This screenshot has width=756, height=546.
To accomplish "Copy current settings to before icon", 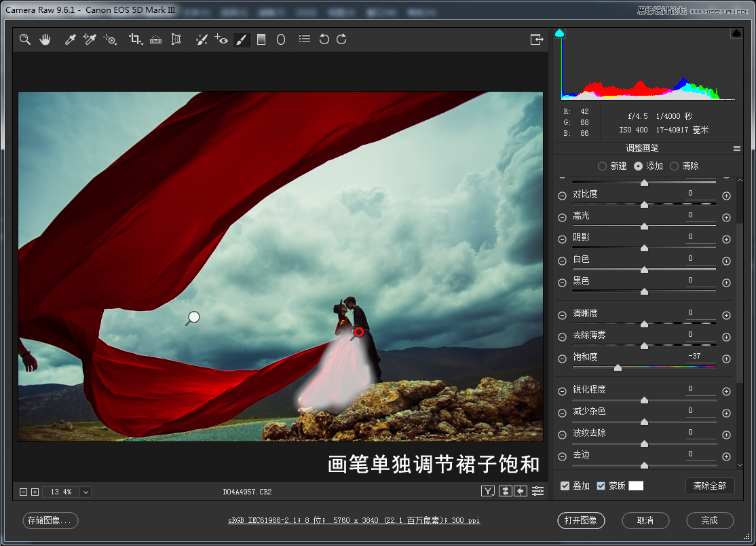I will (x=521, y=491).
